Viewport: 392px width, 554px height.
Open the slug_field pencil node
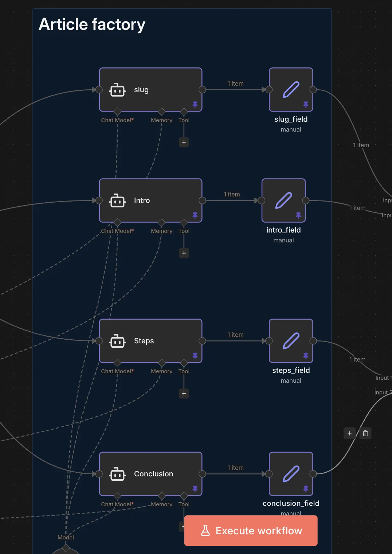[291, 90]
